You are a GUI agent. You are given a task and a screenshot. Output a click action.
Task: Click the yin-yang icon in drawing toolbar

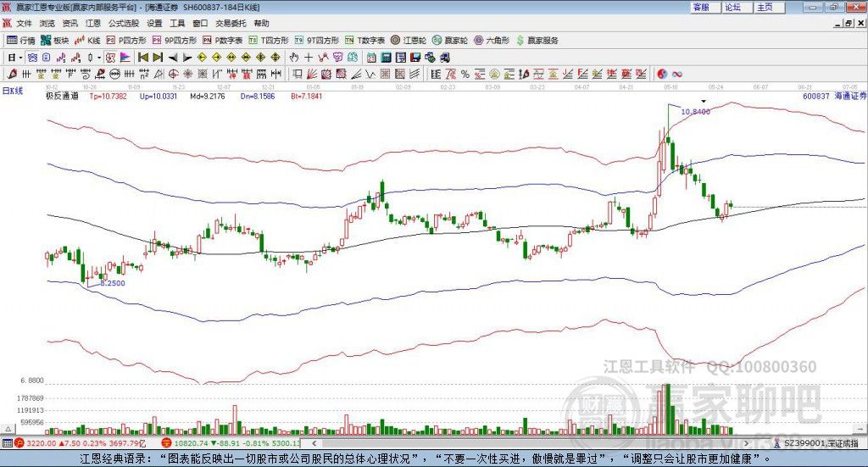[x=661, y=74]
